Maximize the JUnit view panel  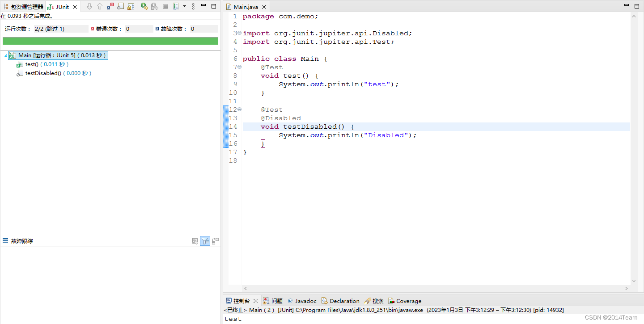coord(214,6)
